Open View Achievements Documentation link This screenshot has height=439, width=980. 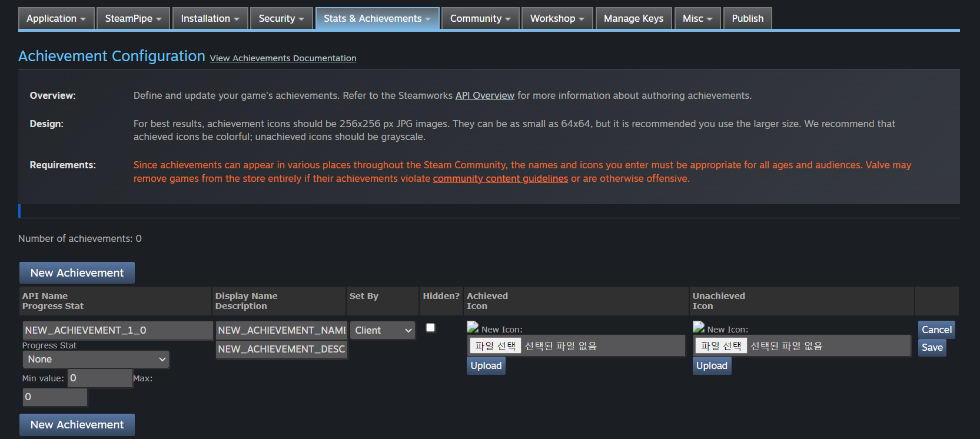point(283,58)
